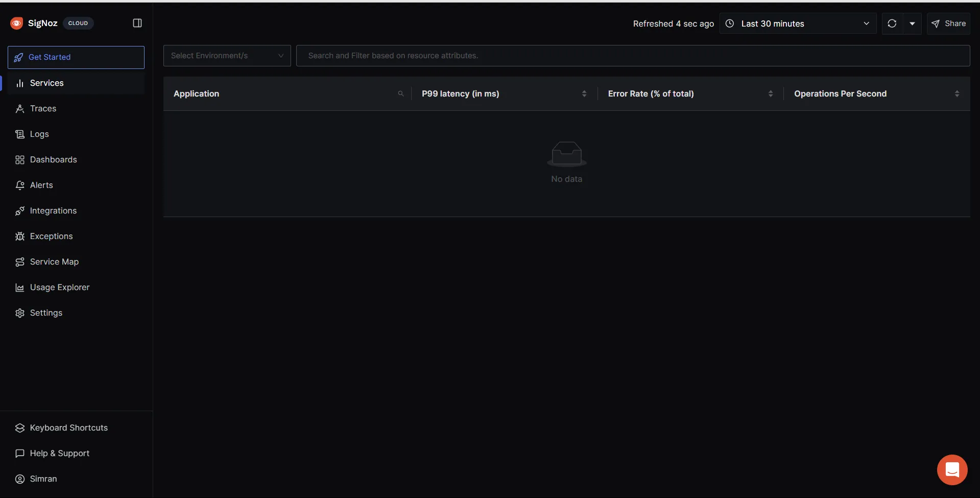980x498 pixels.
Task: Open the Logs section
Action: (x=76, y=134)
